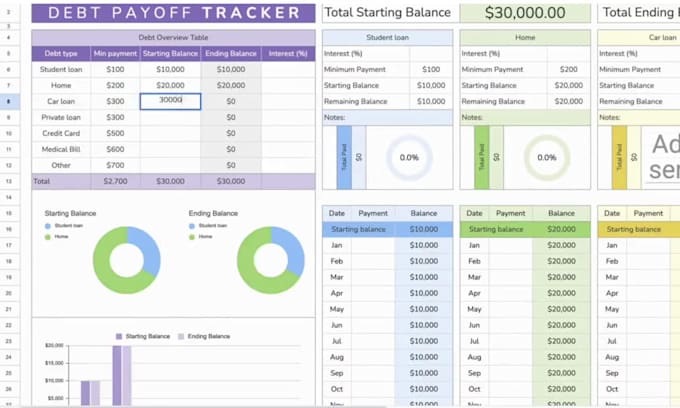Select the Home debt type cell
This screenshot has height=408, width=680.
(61, 85)
